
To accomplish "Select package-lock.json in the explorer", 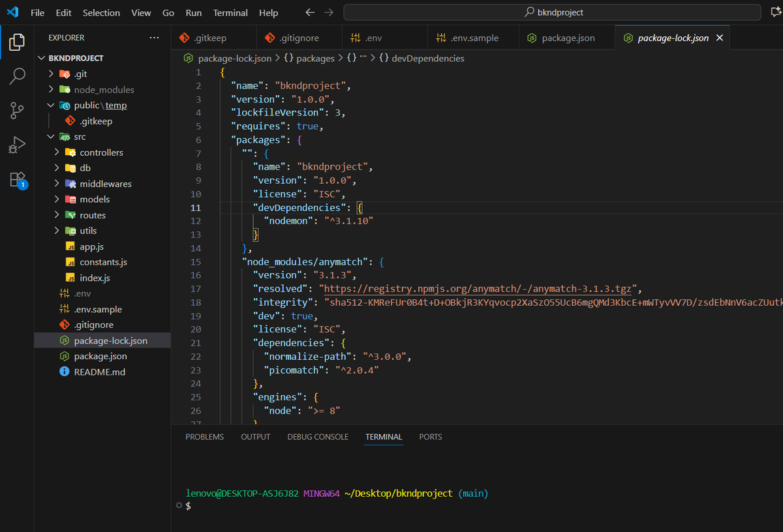I will click(x=102, y=340).
